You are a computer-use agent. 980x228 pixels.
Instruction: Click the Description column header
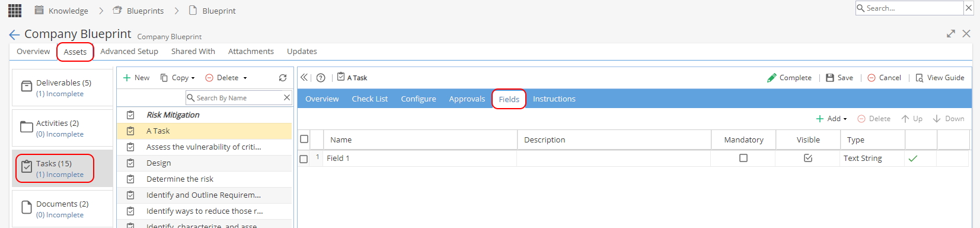pos(614,140)
